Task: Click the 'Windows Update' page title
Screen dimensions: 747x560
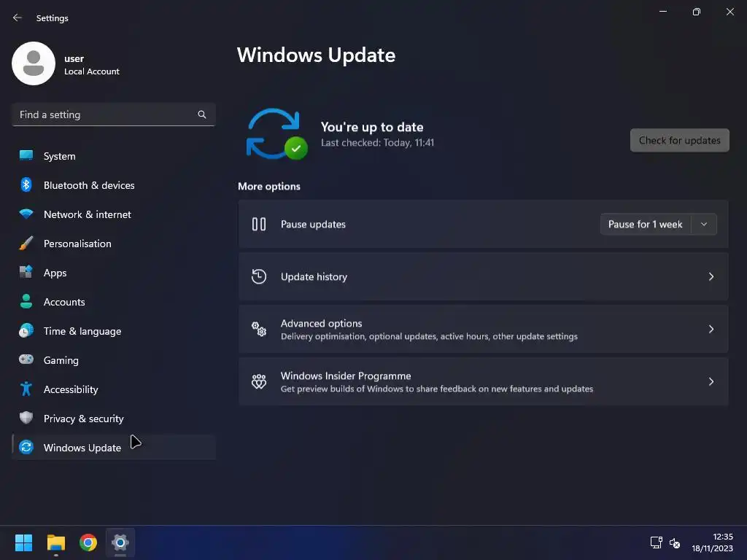Action: click(x=316, y=55)
